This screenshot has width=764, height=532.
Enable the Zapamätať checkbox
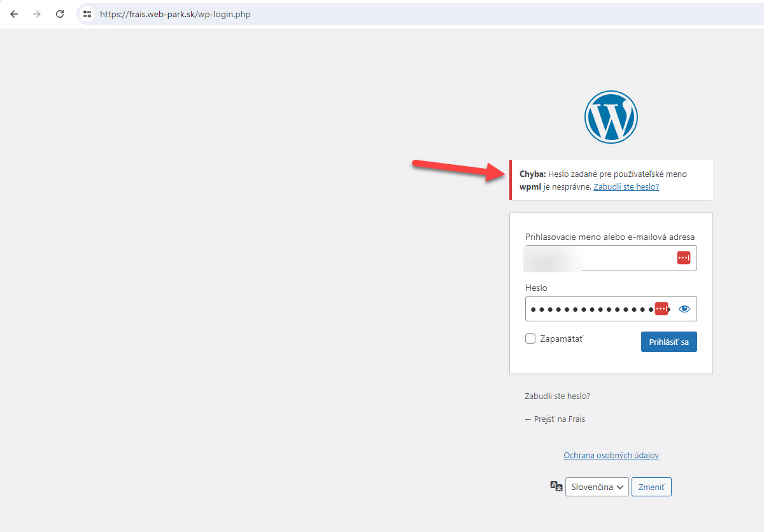click(x=530, y=339)
